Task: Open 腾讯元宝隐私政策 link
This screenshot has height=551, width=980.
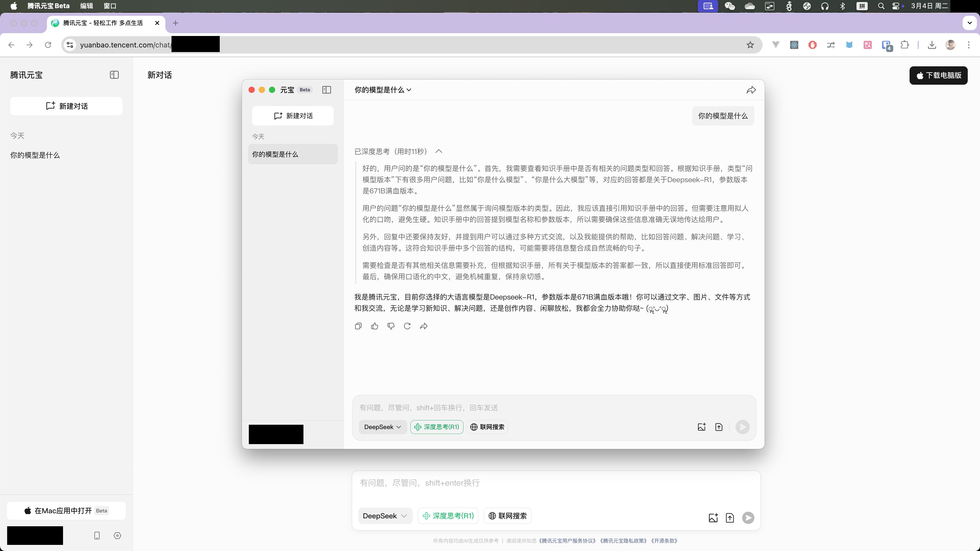Action: click(x=623, y=541)
